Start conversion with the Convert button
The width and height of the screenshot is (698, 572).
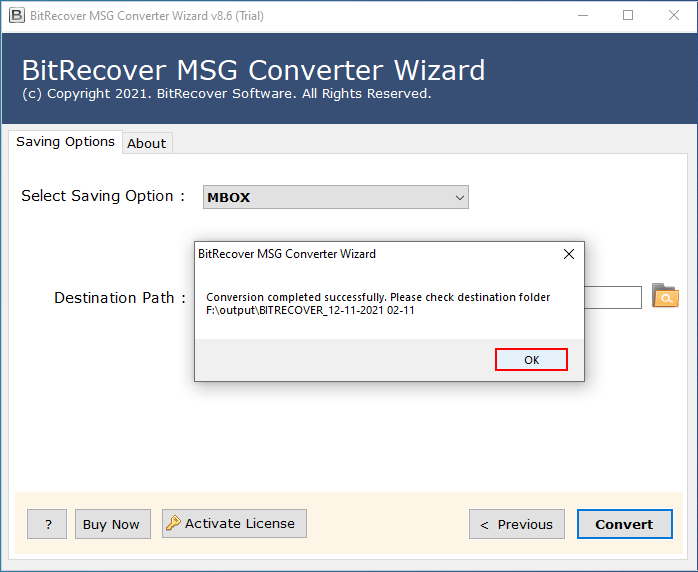(625, 524)
